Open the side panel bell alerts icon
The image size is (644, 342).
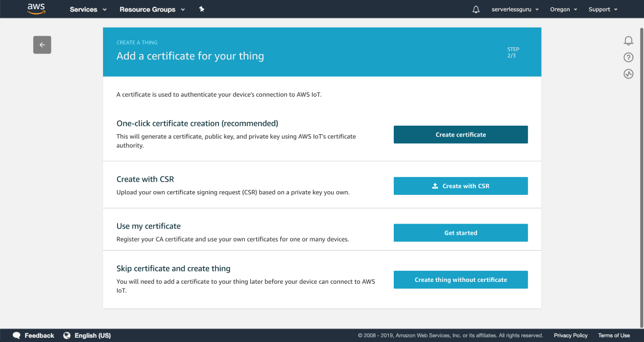[629, 40]
